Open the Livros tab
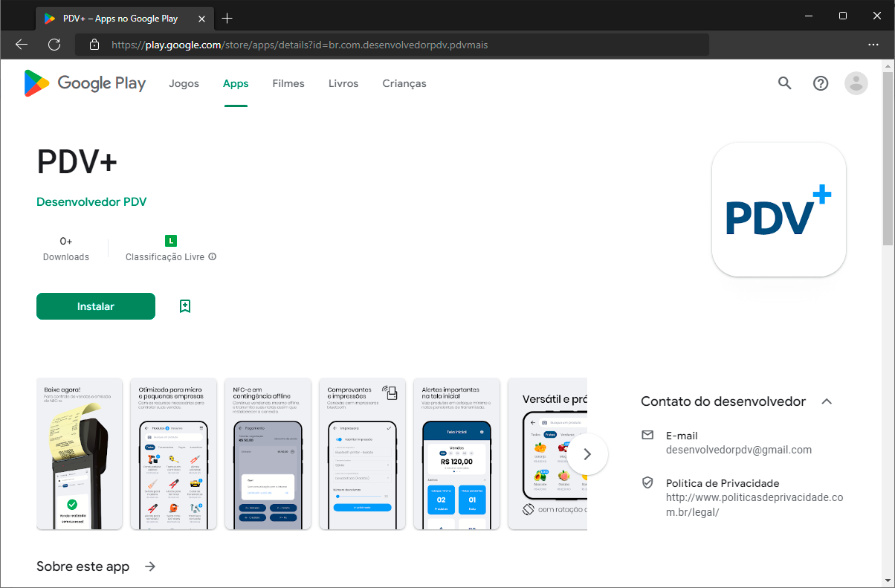 tap(343, 83)
